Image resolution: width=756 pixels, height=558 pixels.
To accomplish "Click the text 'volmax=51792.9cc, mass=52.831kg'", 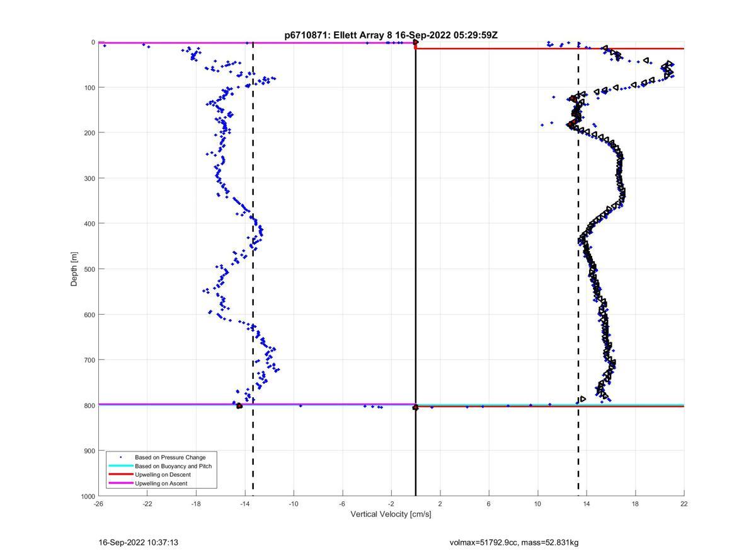I will (x=514, y=542).
